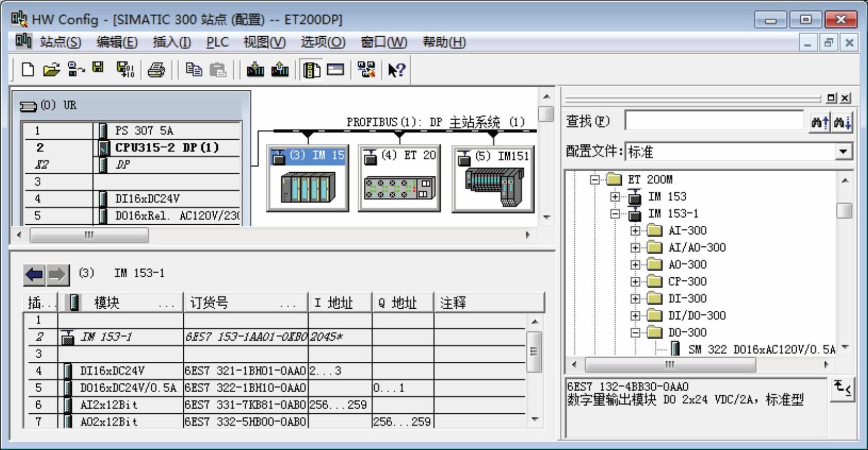Open the 视图(V) menu
The width and height of the screenshot is (868, 450).
[265, 42]
